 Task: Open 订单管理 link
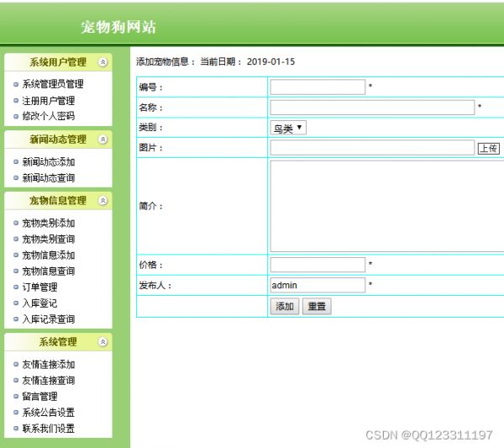[39, 287]
